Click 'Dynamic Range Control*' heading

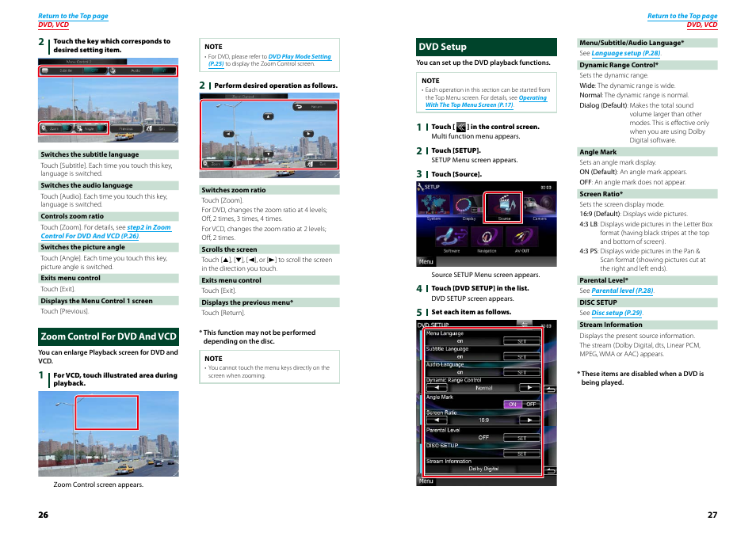point(647,65)
